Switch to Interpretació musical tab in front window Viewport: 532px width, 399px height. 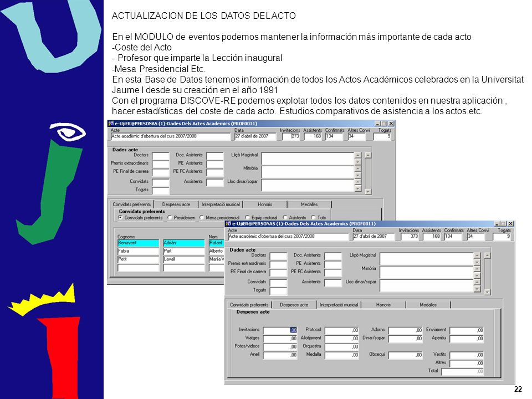click(x=339, y=305)
